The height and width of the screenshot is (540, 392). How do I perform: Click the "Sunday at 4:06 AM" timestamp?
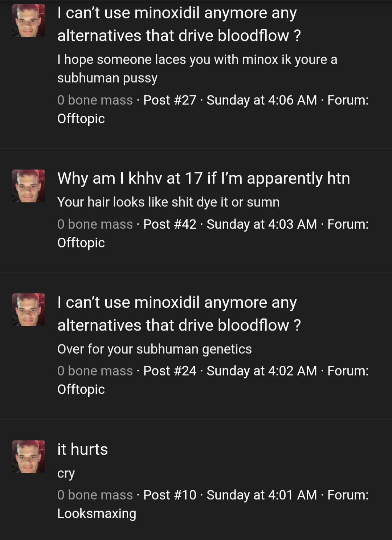click(x=262, y=100)
